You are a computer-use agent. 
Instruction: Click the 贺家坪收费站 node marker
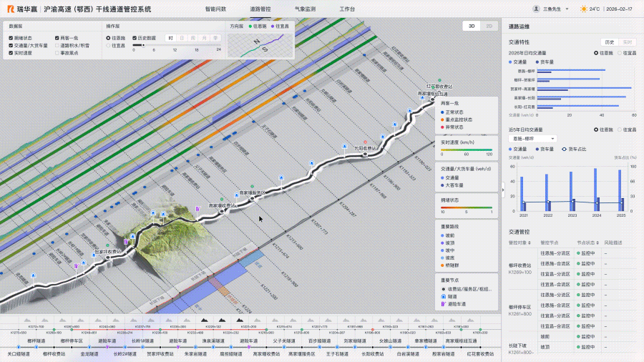(108, 258)
